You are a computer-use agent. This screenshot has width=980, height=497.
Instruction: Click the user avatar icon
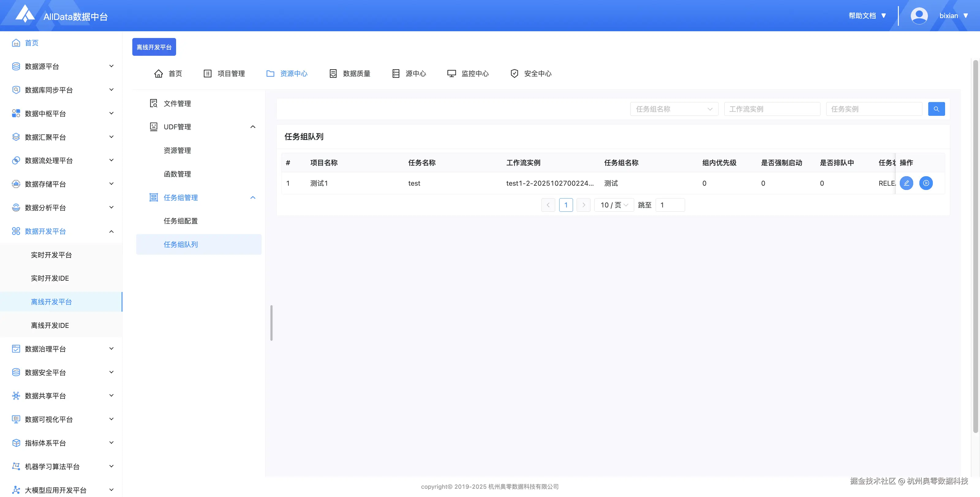tap(919, 16)
